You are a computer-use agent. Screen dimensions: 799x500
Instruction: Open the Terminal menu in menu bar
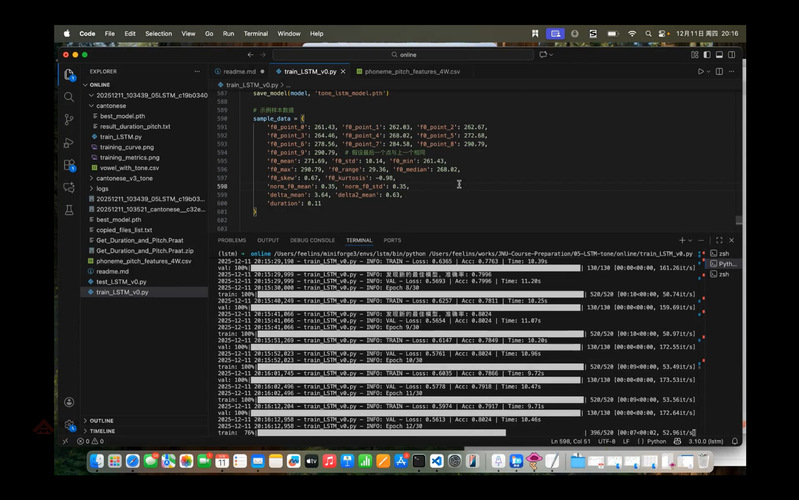[255, 33]
